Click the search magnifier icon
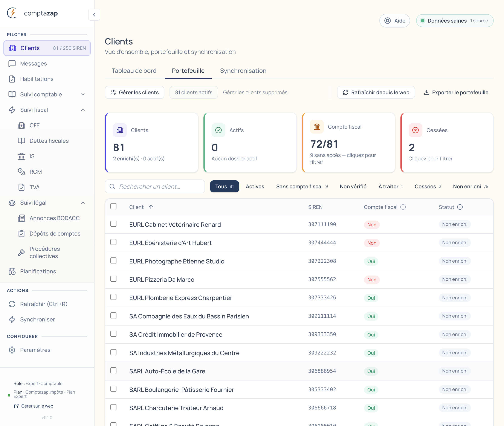Screen dimensions: 504x426 coord(112,186)
